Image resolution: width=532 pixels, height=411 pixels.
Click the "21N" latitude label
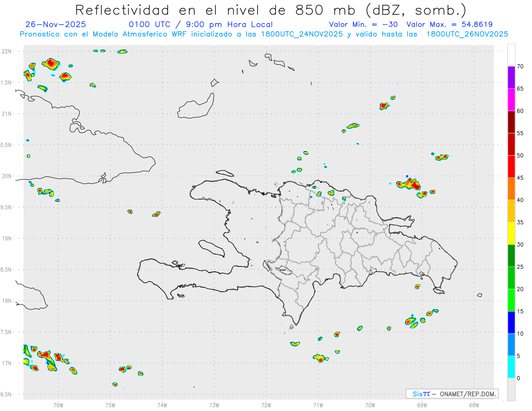(8, 114)
